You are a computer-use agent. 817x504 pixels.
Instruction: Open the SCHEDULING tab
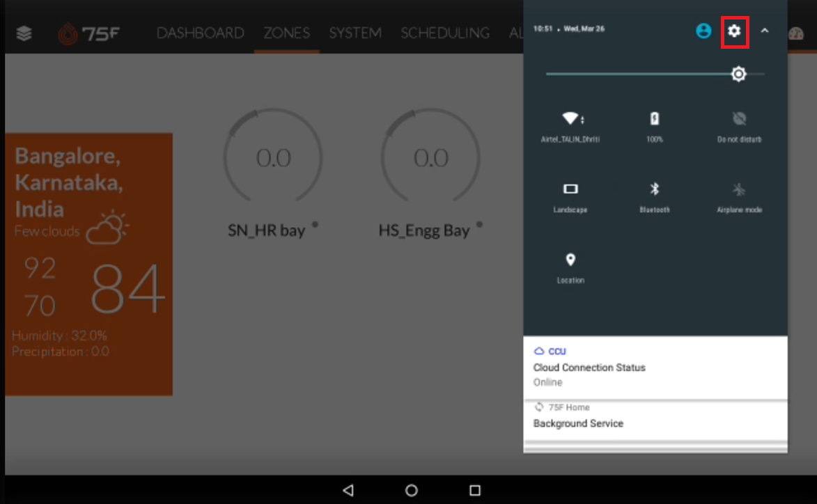click(445, 32)
